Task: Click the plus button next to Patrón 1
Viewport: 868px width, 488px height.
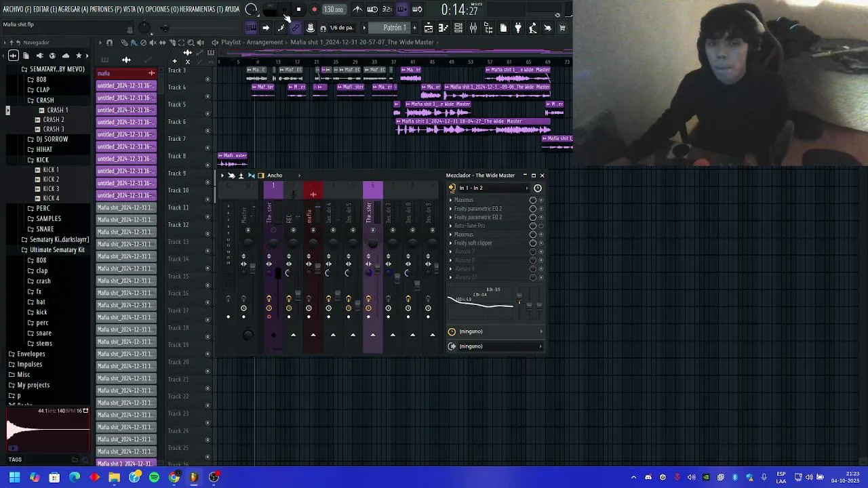Action: [414, 28]
